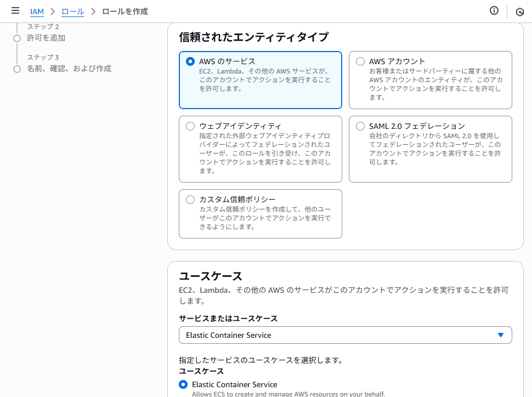The image size is (532, 397).
Task: Go to IAM breadcrumb link
Action: click(x=37, y=12)
